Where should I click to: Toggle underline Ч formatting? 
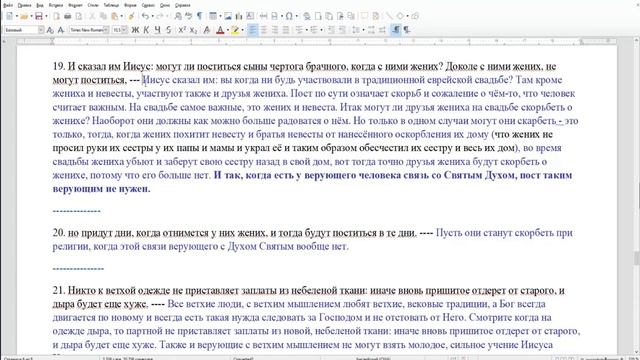click(157, 30)
